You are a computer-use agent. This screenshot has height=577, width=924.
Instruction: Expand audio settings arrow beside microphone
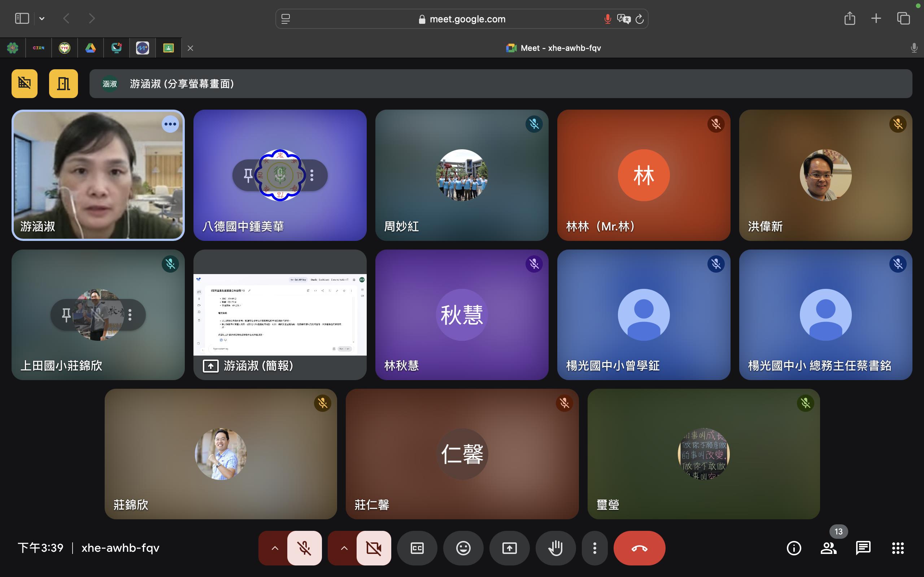coord(275,548)
